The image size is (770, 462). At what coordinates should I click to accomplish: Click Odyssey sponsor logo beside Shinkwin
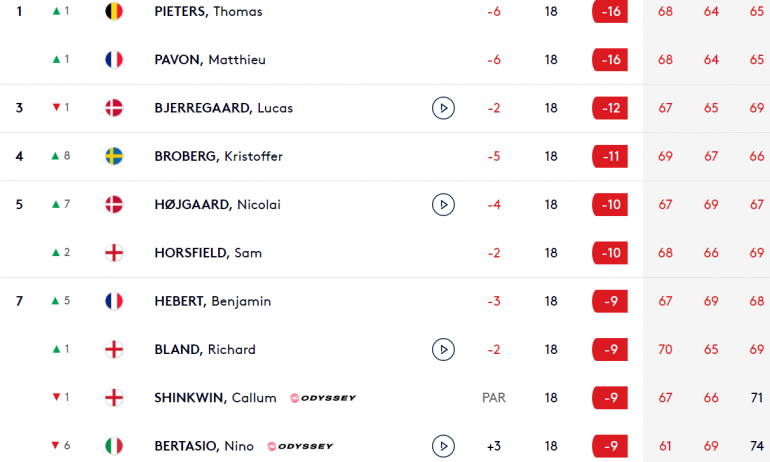tap(323, 398)
